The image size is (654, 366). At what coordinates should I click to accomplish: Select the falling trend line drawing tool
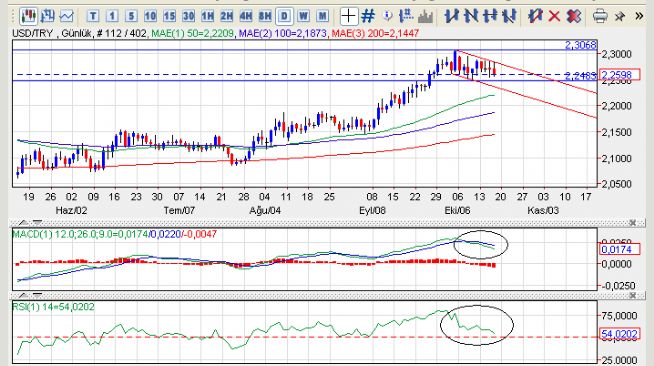pyautogui.click(x=470, y=16)
